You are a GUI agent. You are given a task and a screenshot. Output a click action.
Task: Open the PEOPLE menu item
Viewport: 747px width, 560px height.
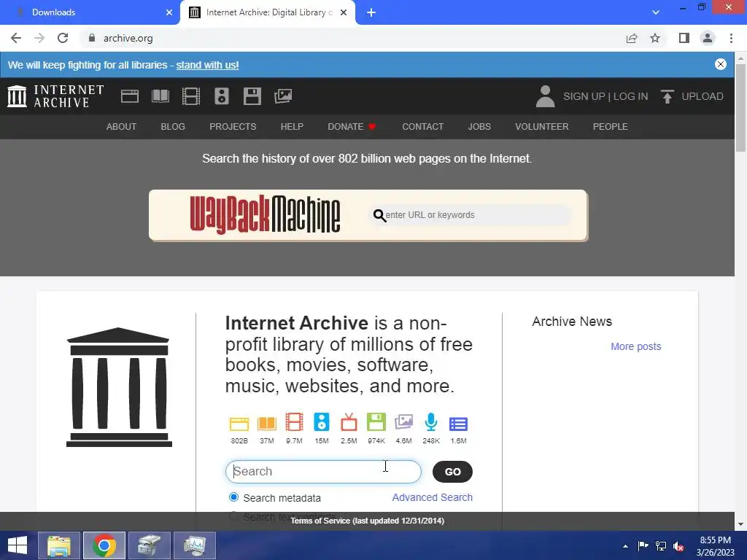tap(611, 127)
